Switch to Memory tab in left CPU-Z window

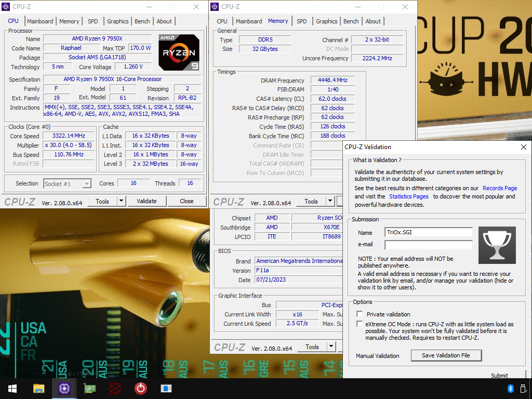point(69,21)
